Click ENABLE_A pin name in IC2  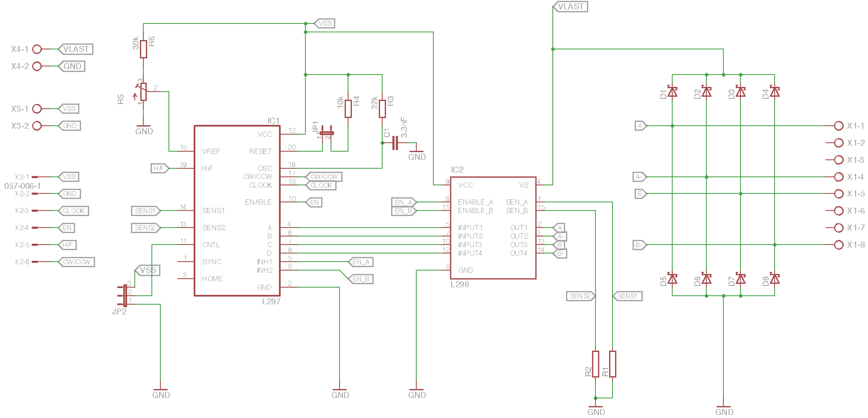476,202
